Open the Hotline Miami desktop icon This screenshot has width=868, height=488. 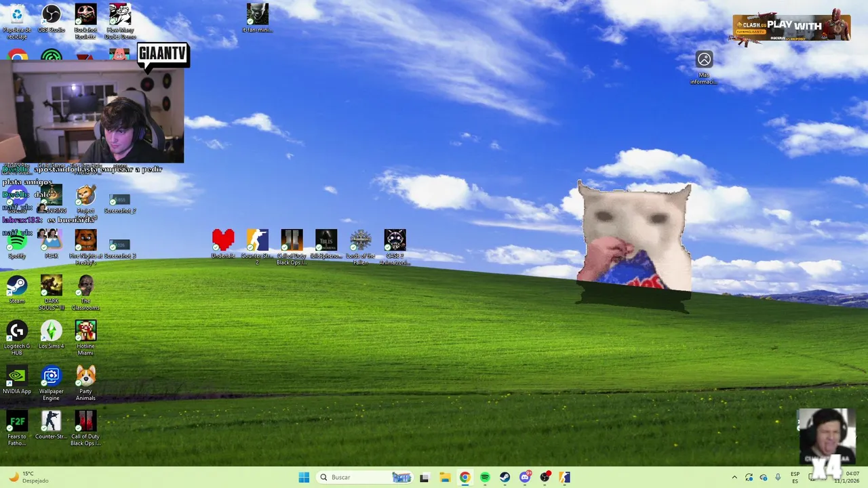(x=85, y=338)
